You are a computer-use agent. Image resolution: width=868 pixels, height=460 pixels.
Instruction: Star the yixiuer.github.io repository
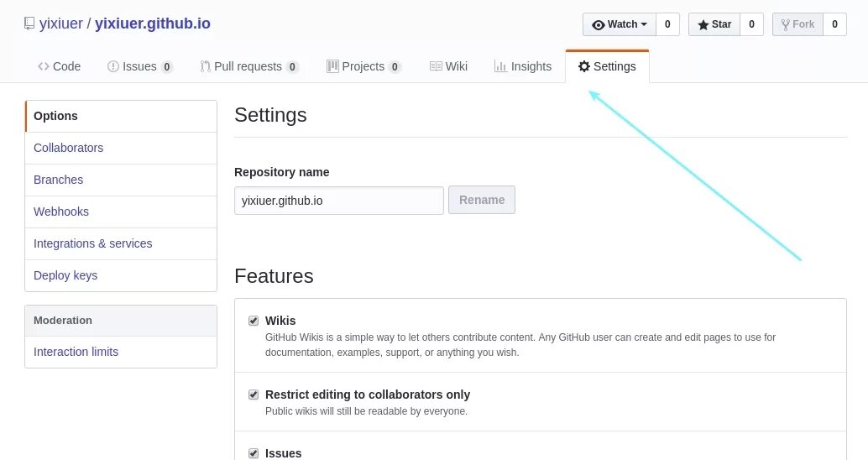(714, 24)
